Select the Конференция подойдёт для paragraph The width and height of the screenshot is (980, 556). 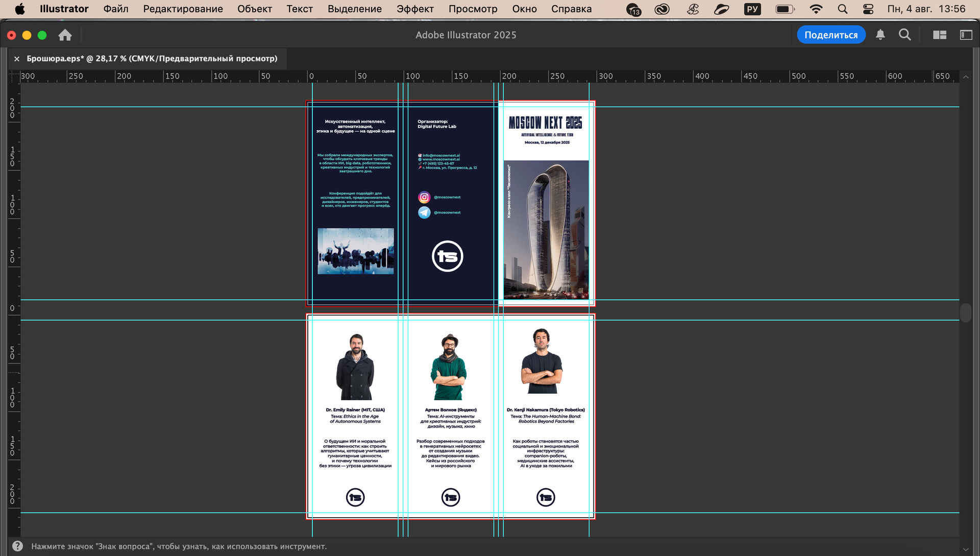click(355, 200)
